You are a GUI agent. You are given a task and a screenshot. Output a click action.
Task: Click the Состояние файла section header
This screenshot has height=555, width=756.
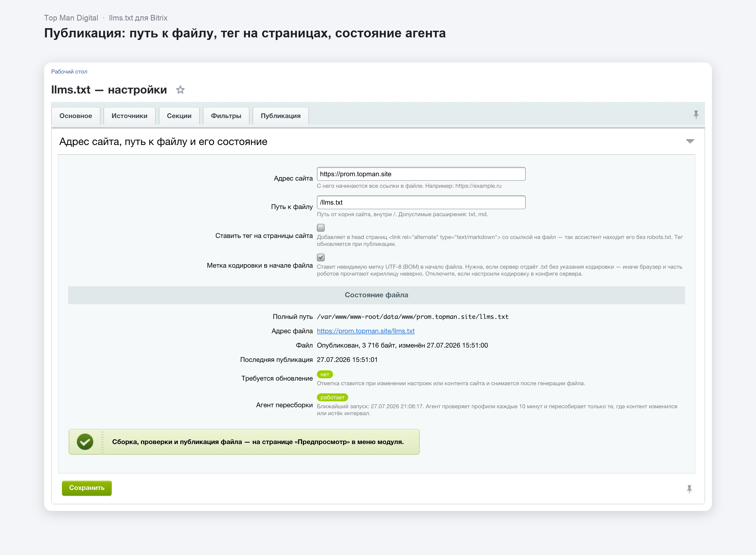[x=376, y=295]
